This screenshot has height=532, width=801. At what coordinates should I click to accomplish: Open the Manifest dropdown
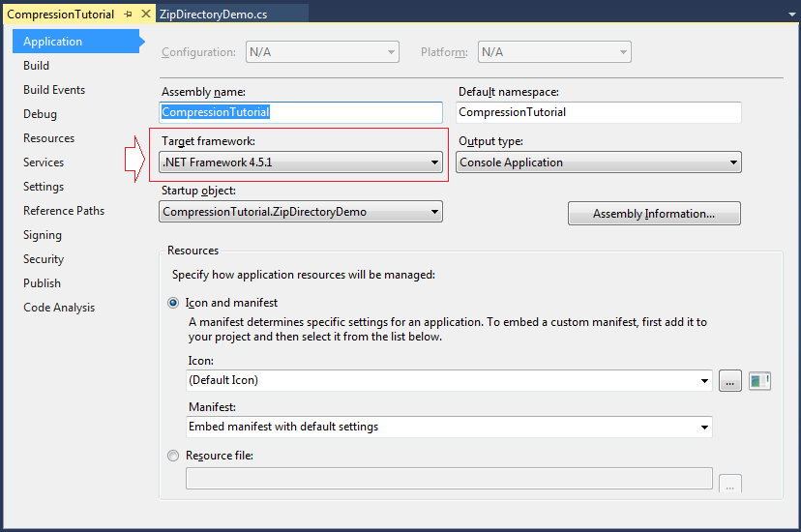pyautogui.click(x=449, y=427)
